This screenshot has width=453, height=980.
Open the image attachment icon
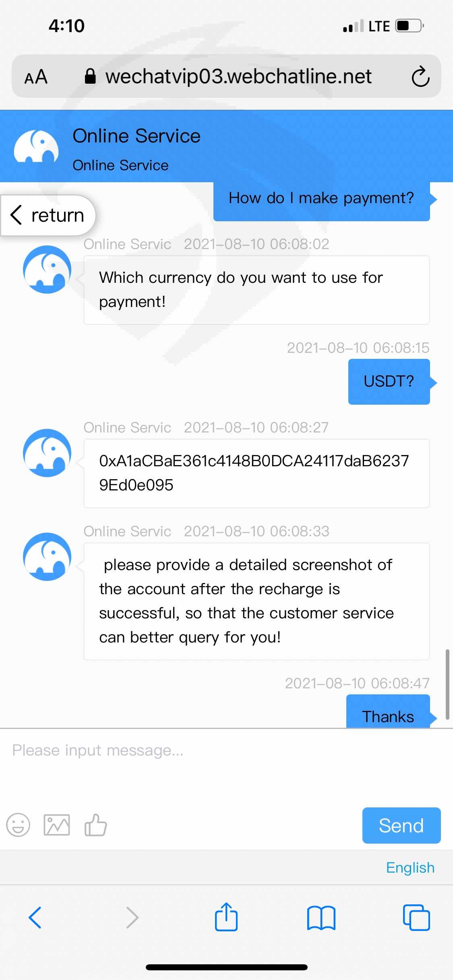(x=56, y=825)
